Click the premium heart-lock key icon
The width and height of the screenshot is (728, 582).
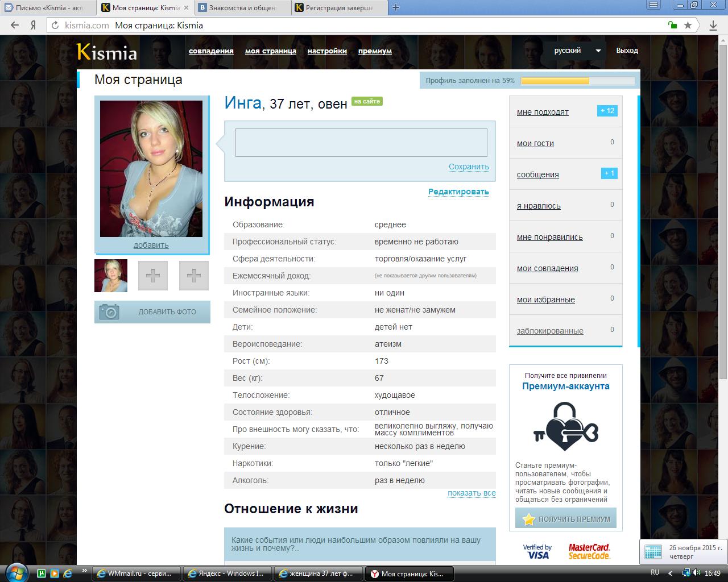coord(566,426)
